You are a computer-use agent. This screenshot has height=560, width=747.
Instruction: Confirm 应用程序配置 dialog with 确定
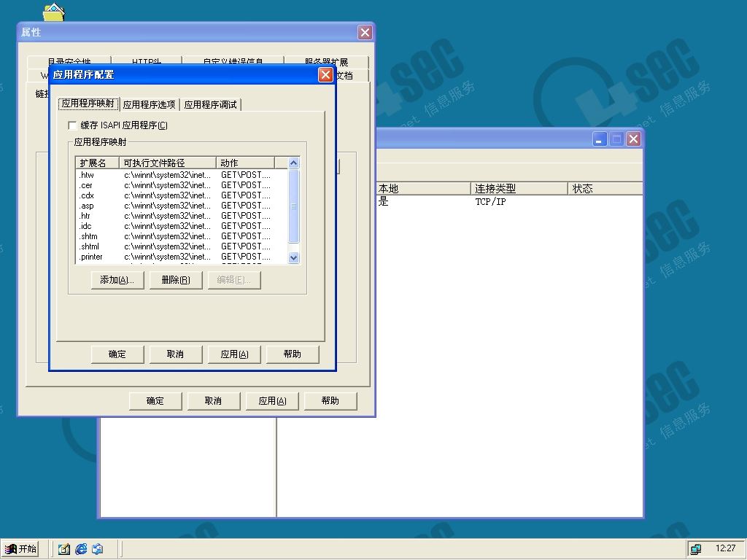pyautogui.click(x=117, y=354)
